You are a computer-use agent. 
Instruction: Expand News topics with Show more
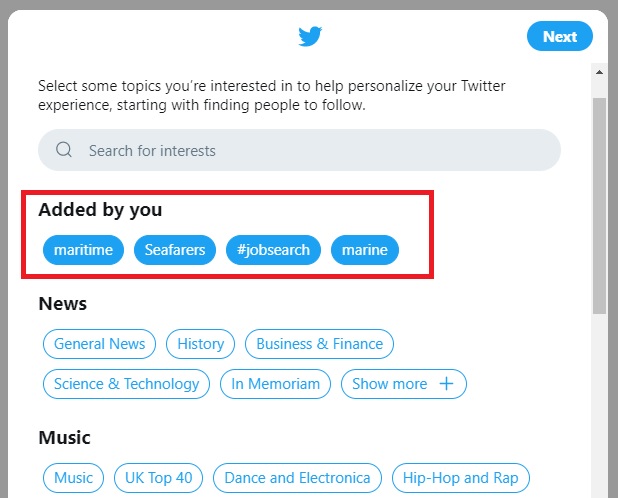coord(390,384)
